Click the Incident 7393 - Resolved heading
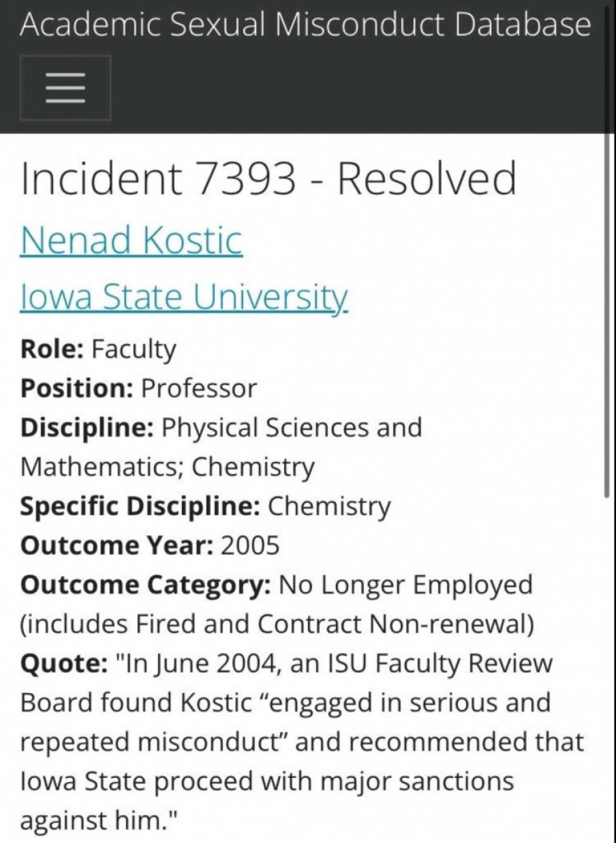 click(x=268, y=180)
